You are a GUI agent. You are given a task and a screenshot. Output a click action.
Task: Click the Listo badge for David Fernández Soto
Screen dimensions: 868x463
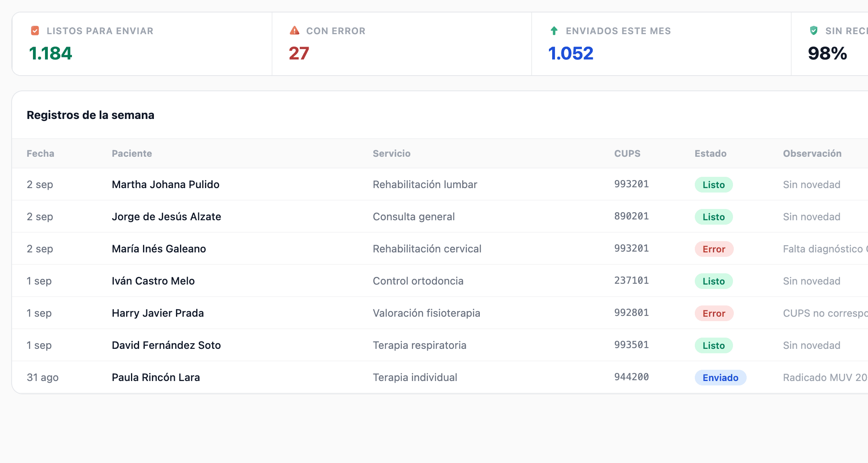(x=714, y=346)
